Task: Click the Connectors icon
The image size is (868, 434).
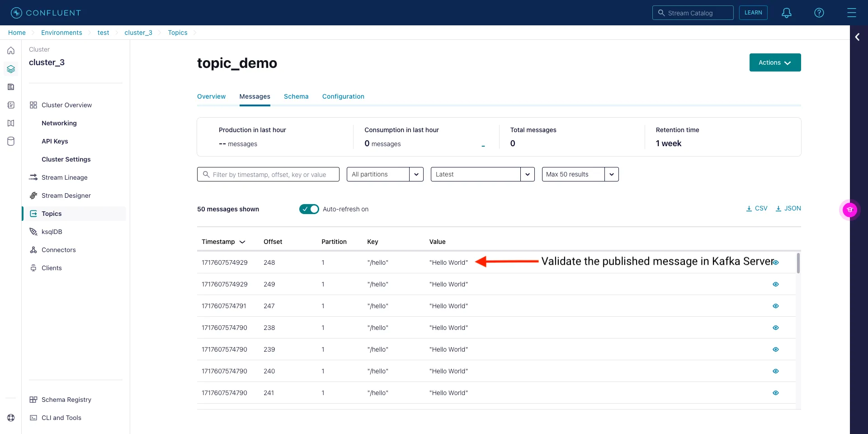Action: (33, 250)
